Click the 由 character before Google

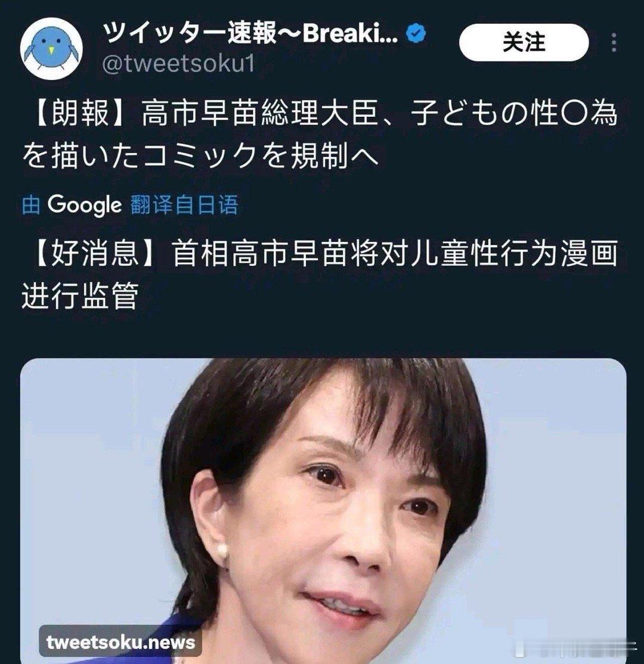pyautogui.click(x=32, y=205)
